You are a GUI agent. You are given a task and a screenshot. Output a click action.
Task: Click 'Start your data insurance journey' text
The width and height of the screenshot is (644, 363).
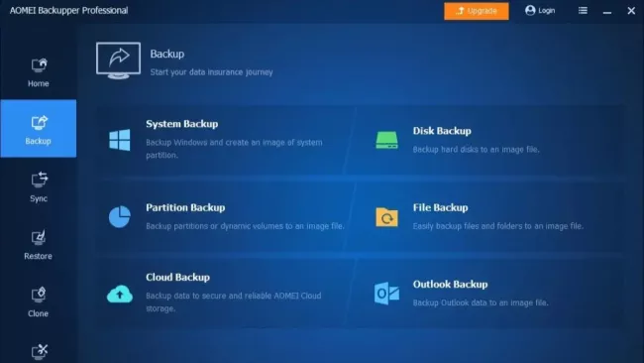(211, 72)
